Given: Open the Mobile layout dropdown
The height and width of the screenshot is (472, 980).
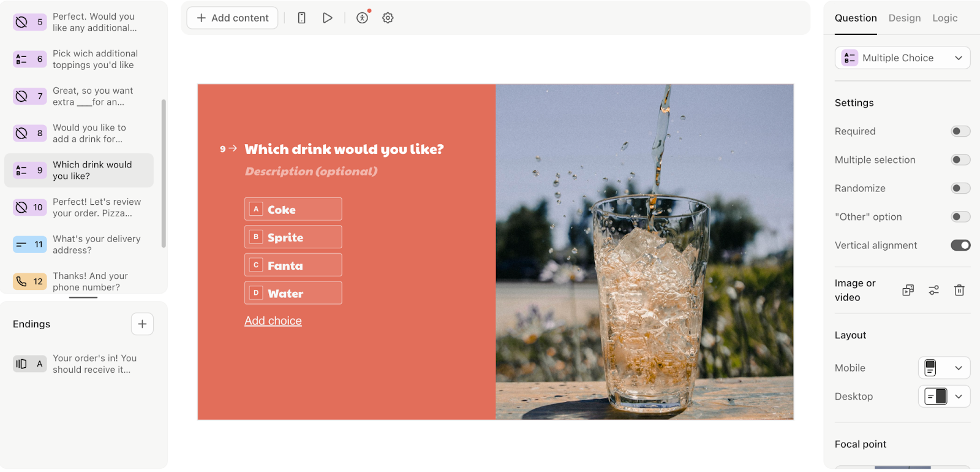Looking at the screenshot, I should (944, 368).
